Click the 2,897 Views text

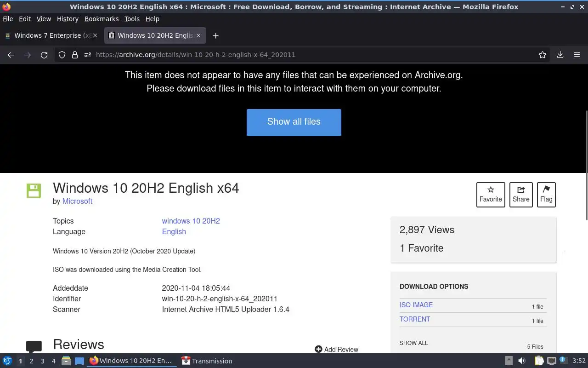(x=427, y=230)
